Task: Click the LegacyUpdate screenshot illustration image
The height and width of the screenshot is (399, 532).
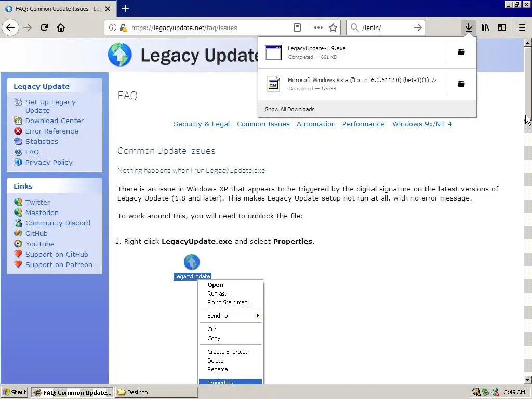Action: pos(218,319)
